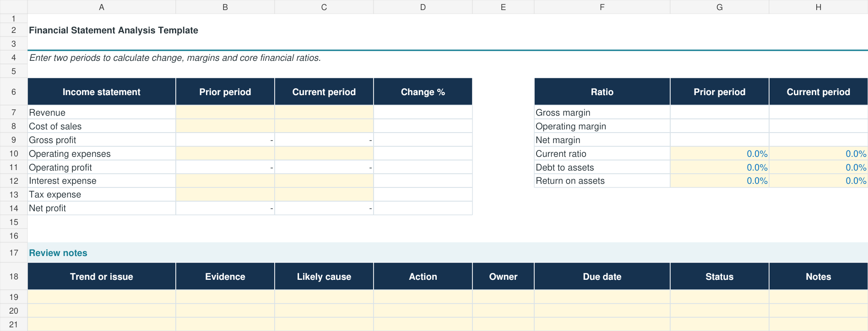The width and height of the screenshot is (868, 331).
Task: Select the 'Income statement' header cell
Action: tap(102, 92)
